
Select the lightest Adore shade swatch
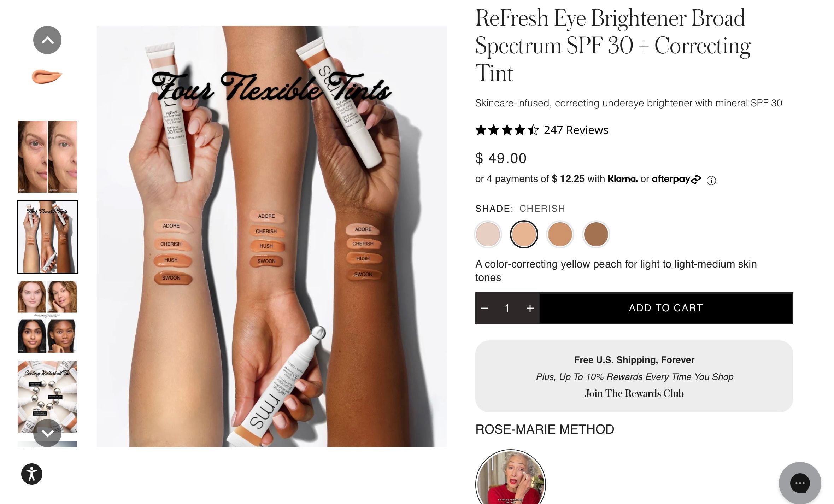tap(488, 234)
